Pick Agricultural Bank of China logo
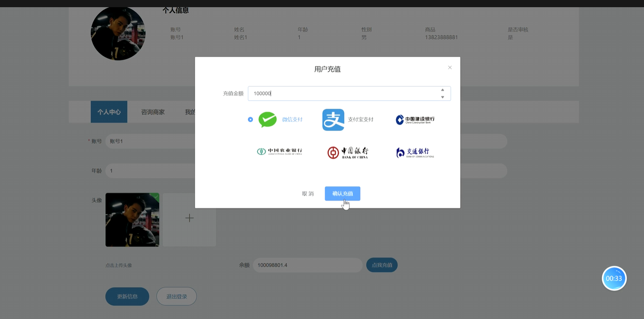The image size is (644, 319). (x=280, y=151)
